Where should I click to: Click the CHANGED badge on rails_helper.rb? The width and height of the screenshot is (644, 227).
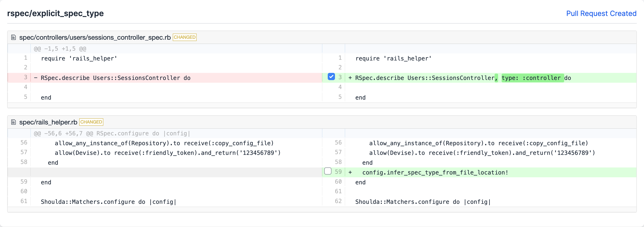(91, 122)
